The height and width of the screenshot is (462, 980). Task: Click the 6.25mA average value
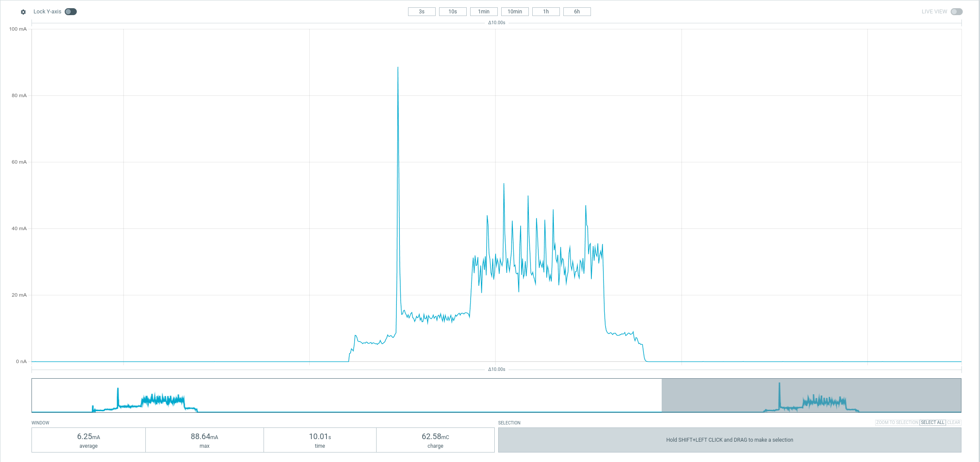[x=88, y=437]
